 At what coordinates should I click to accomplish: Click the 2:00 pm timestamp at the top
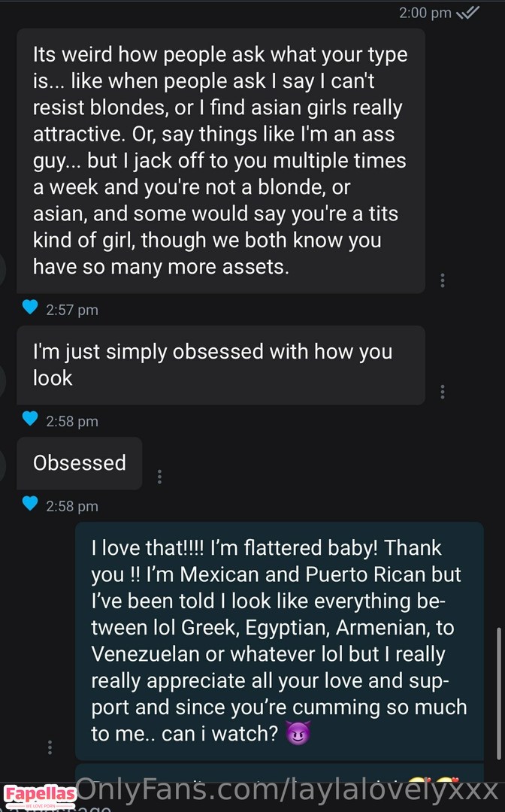pyautogui.click(x=426, y=13)
